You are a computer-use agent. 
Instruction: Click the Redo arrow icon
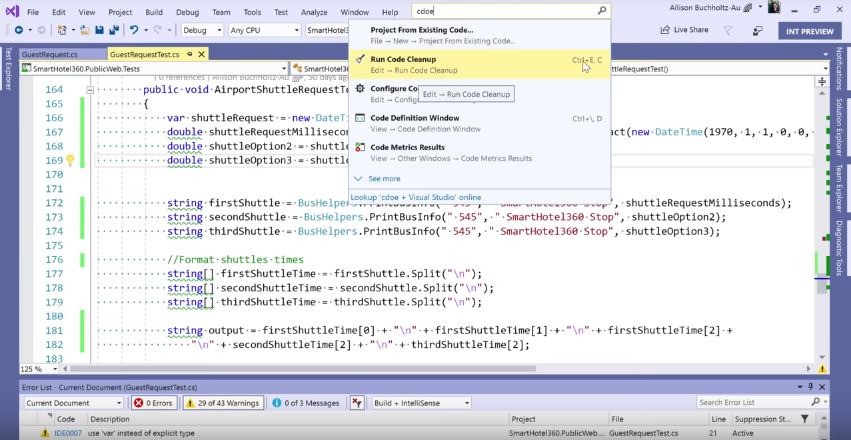pos(158,30)
